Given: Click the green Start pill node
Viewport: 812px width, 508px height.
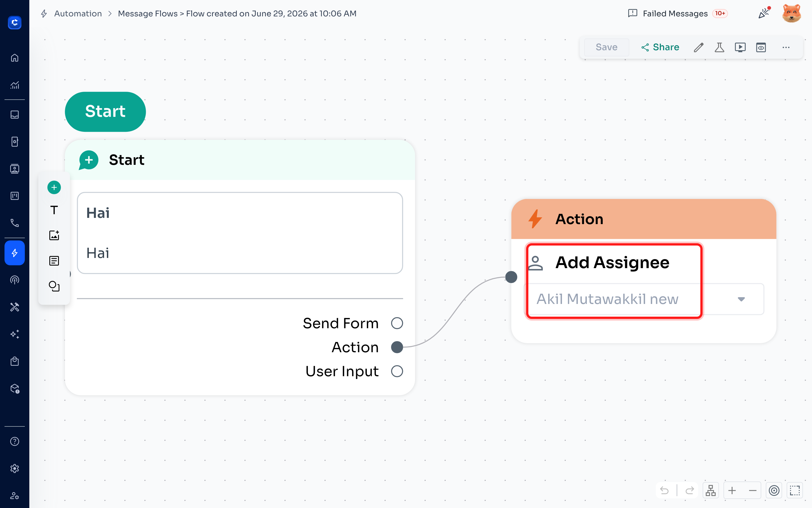Looking at the screenshot, I should tap(105, 111).
